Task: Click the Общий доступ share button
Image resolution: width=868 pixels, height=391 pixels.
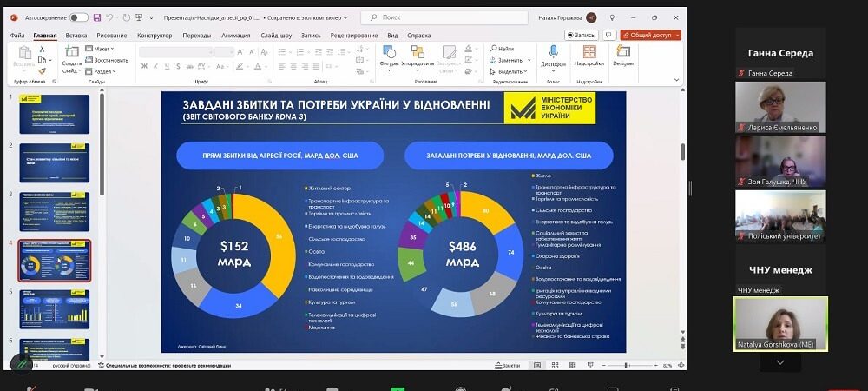Action: pos(650,35)
